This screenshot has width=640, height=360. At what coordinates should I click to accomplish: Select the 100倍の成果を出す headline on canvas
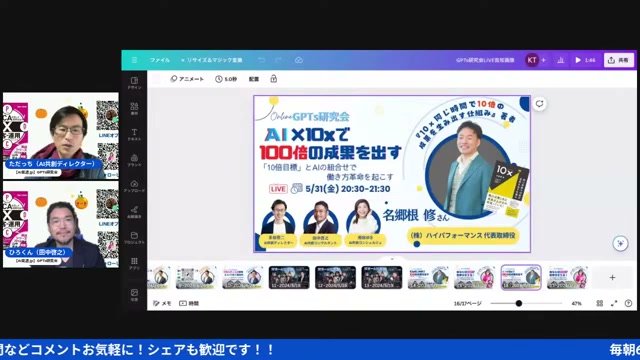(331, 153)
